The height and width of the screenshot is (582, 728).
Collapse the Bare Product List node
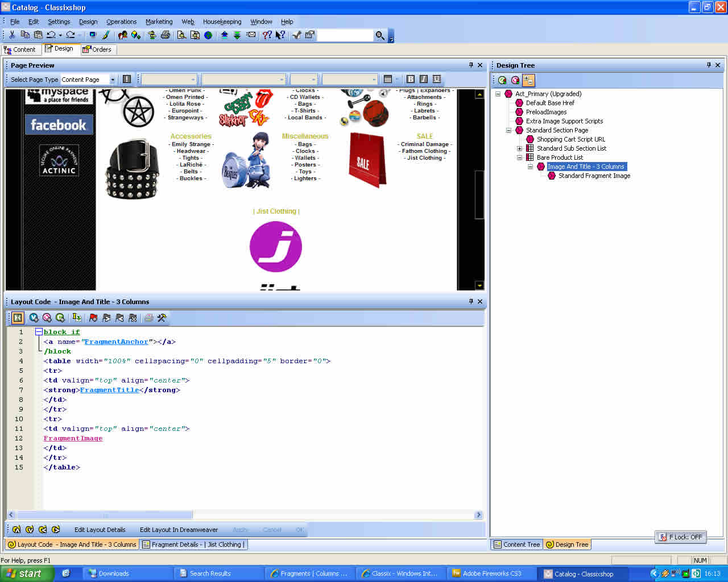click(x=519, y=157)
